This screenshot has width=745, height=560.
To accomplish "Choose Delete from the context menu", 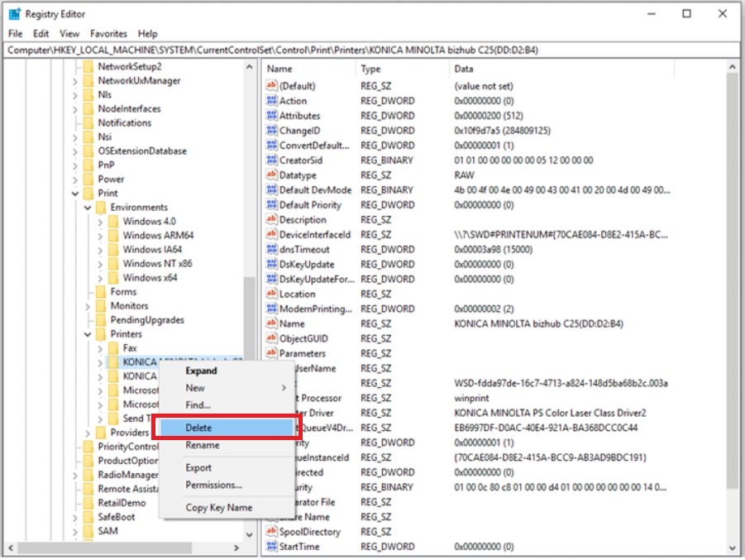I will pos(198,428).
